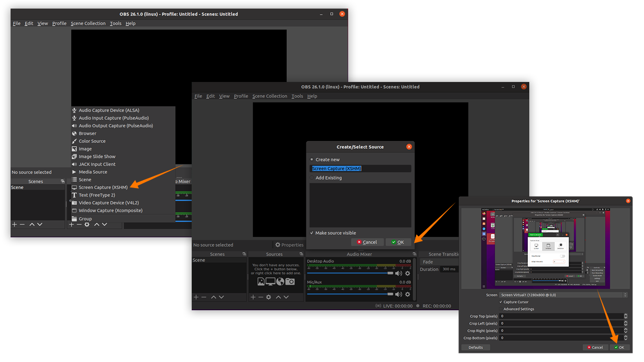Add a scene in middle window
The image size is (644, 362).
pos(196,297)
